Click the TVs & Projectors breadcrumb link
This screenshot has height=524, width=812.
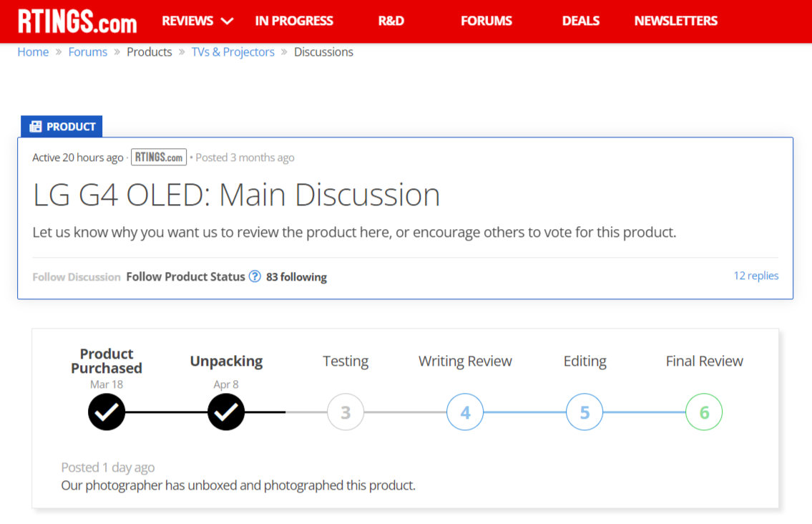coord(233,52)
